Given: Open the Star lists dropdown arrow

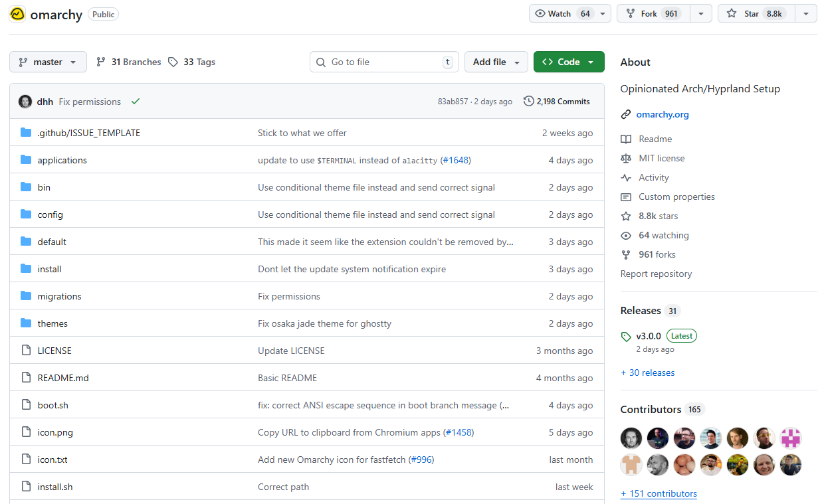Looking at the screenshot, I should 805,13.
